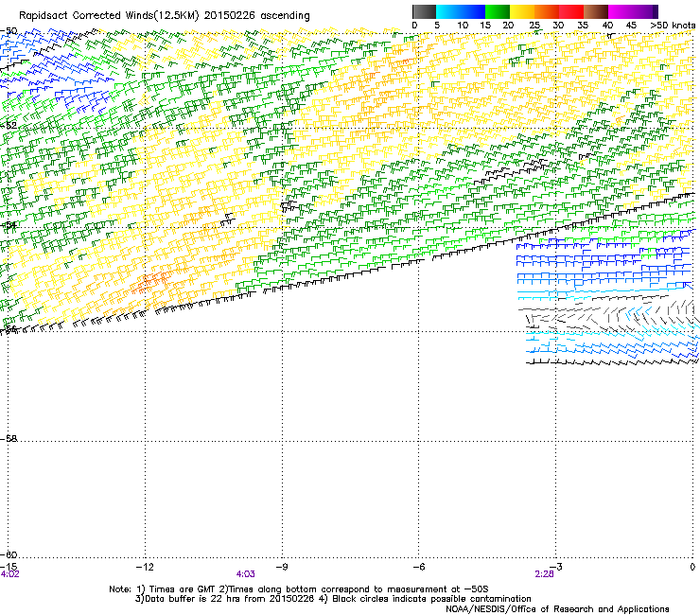This screenshot has width=700, height=615.
Task: Click the 'Times are GMT' note text
Action: (x=183, y=589)
